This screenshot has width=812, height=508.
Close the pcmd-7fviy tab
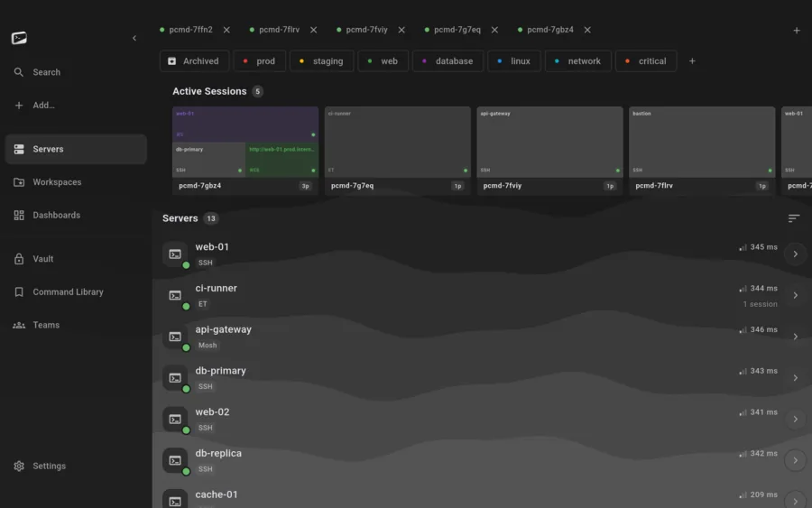(401, 30)
